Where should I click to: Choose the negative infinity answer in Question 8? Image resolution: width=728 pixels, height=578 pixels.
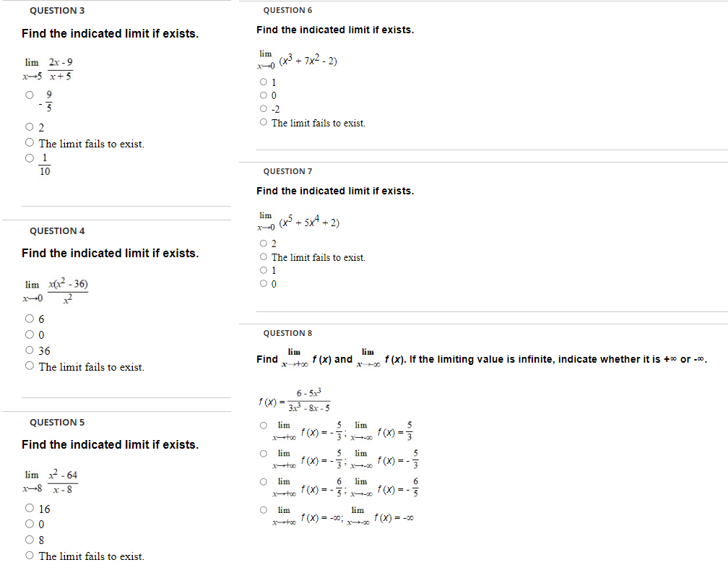pyautogui.click(x=264, y=511)
